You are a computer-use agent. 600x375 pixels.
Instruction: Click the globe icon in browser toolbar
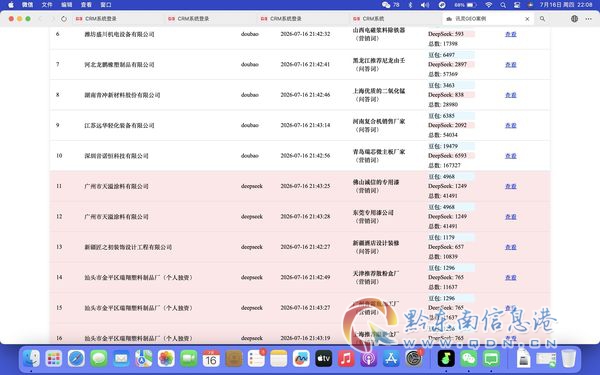point(574,19)
